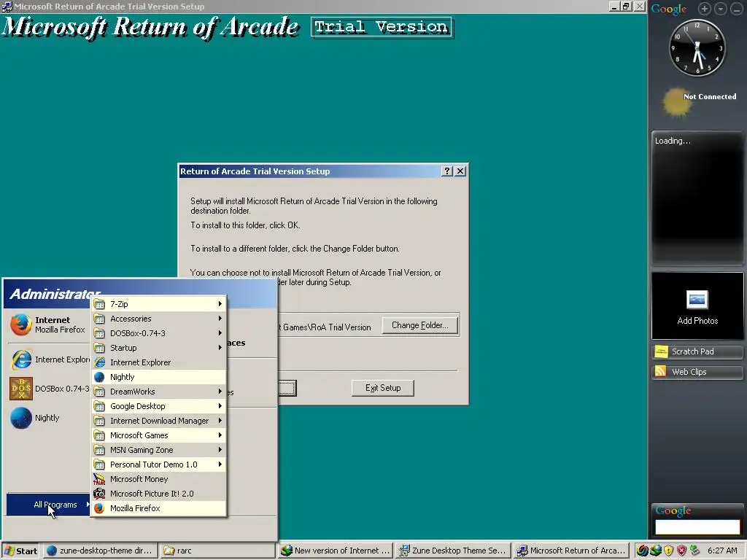
Task: Click Change Folder button in Setup dialog
Action: coord(419,325)
